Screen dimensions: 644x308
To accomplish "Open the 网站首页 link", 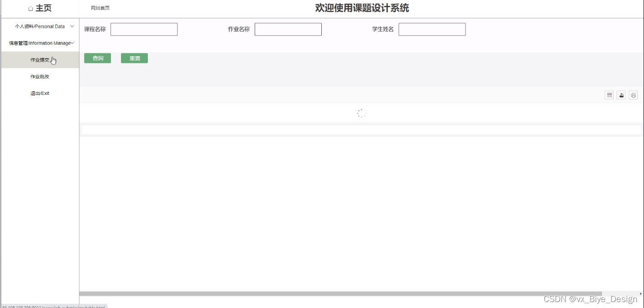I will click(100, 8).
